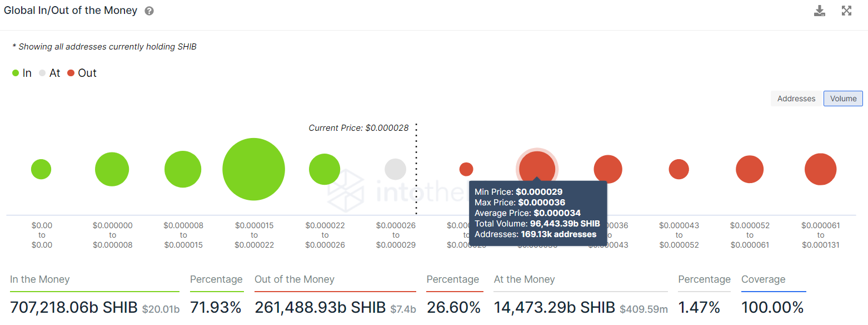Click the red bubble for $0.000061 to $0.000131

point(820,169)
